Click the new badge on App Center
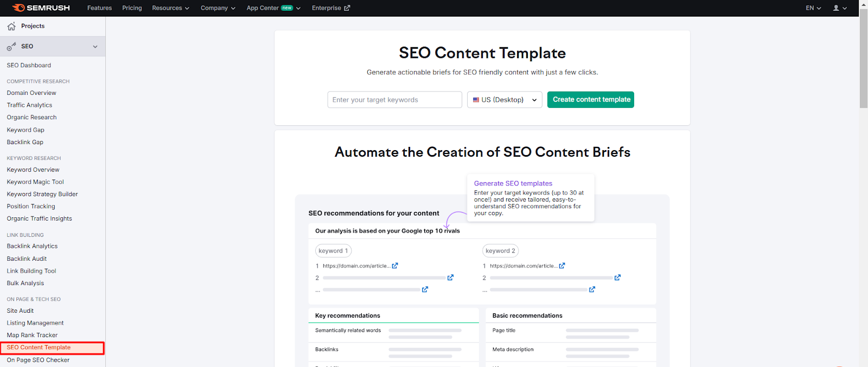The image size is (868, 367). (287, 8)
